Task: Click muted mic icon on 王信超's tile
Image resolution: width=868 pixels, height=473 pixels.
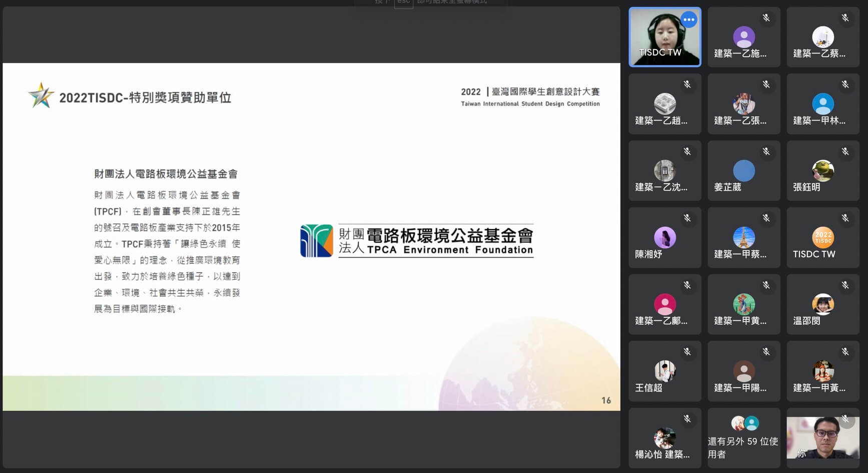Action: pos(687,352)
